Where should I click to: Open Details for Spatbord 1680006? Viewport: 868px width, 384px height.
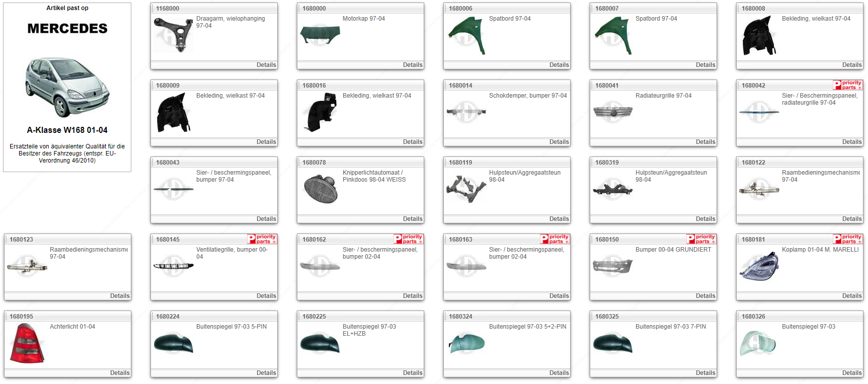pyautogui.click(x=559, y=65)
